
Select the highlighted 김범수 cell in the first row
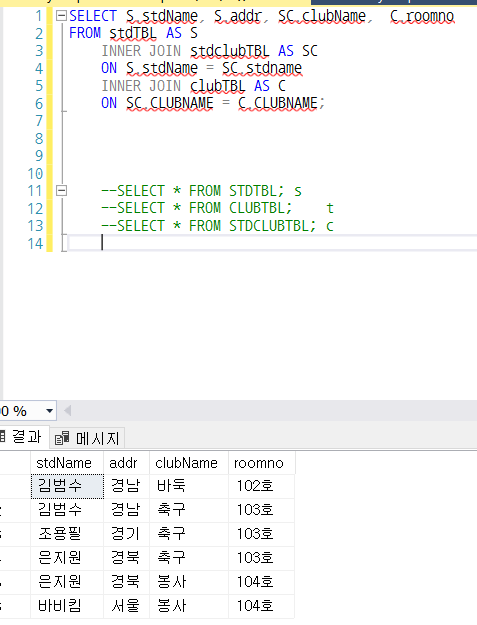(x=67, y=486)
